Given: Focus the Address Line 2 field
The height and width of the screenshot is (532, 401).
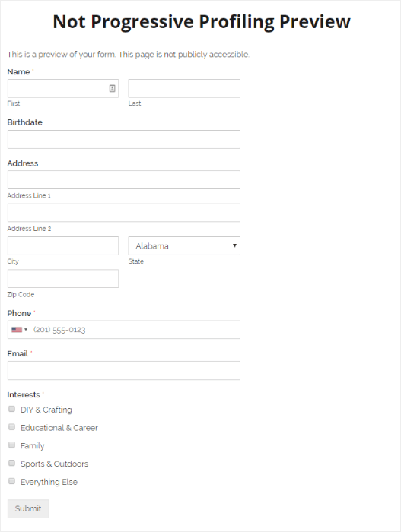Looking at the screenshot, I should coord(124,213).
